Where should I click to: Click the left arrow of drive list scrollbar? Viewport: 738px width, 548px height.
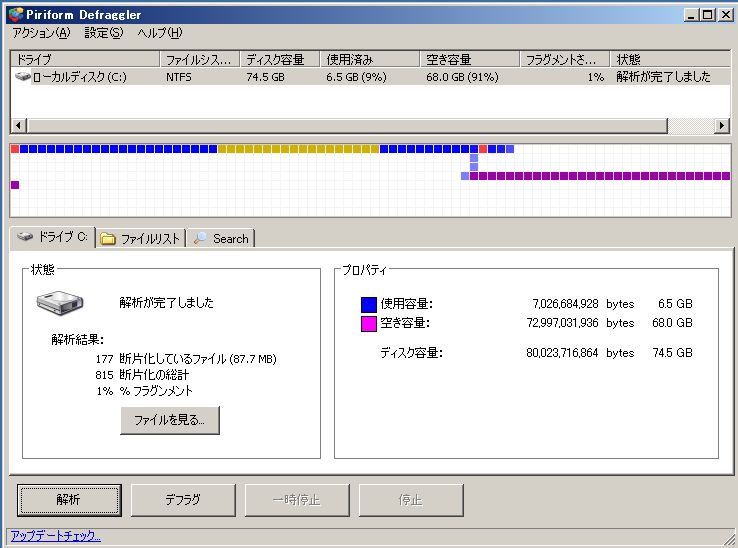click(18, 126)
